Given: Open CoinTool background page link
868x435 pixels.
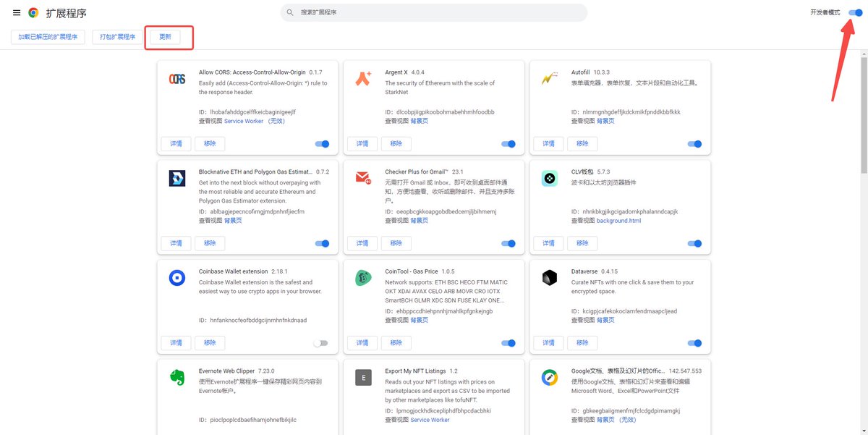Looking at the screenshot, I should [420, 320].
